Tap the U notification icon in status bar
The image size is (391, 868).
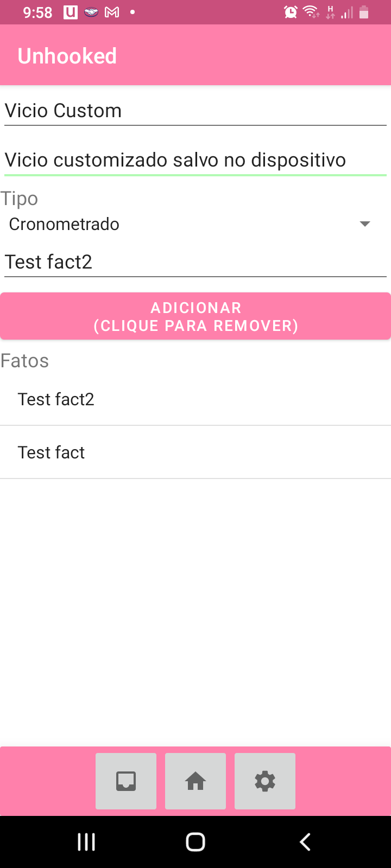(71, 12)
